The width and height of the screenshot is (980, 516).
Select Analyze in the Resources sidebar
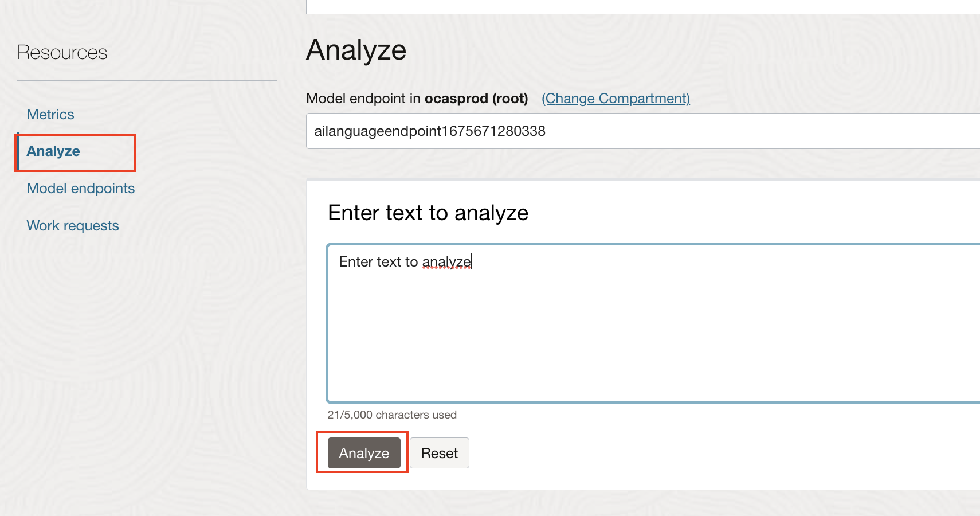(53, 151)
